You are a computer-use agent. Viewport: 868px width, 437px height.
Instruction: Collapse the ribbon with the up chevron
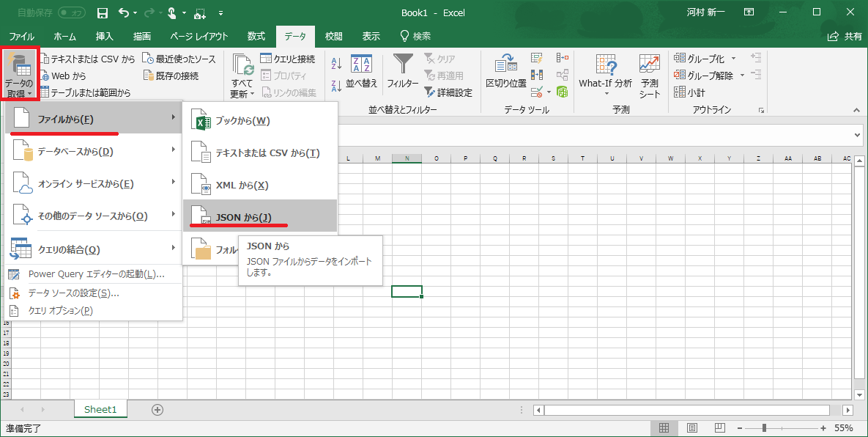pos(858,110)
